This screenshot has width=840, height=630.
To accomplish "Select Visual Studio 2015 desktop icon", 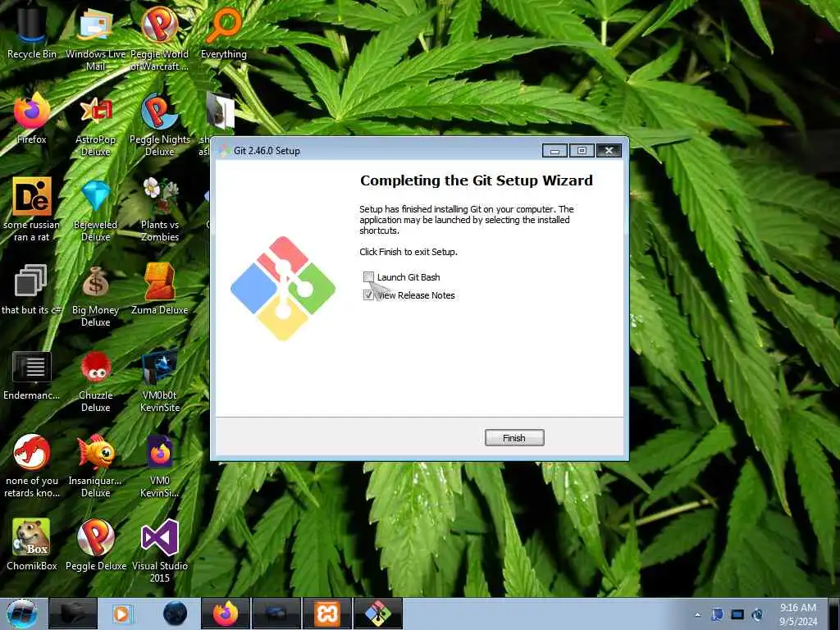I will click(160, 550).
